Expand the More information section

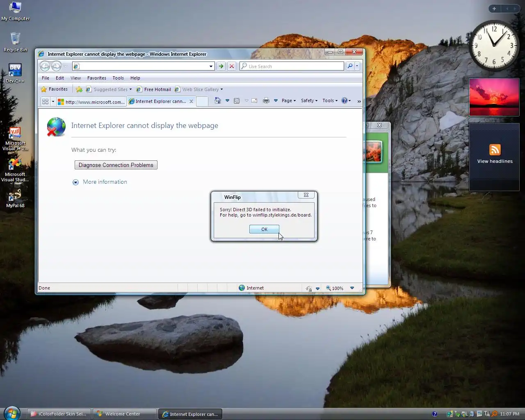[x=100, y=182]
